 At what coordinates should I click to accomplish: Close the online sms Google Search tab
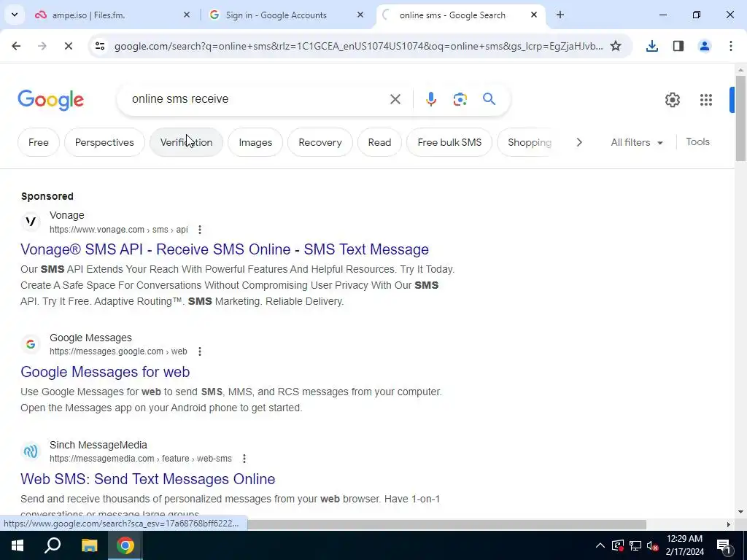pos(533,15)
